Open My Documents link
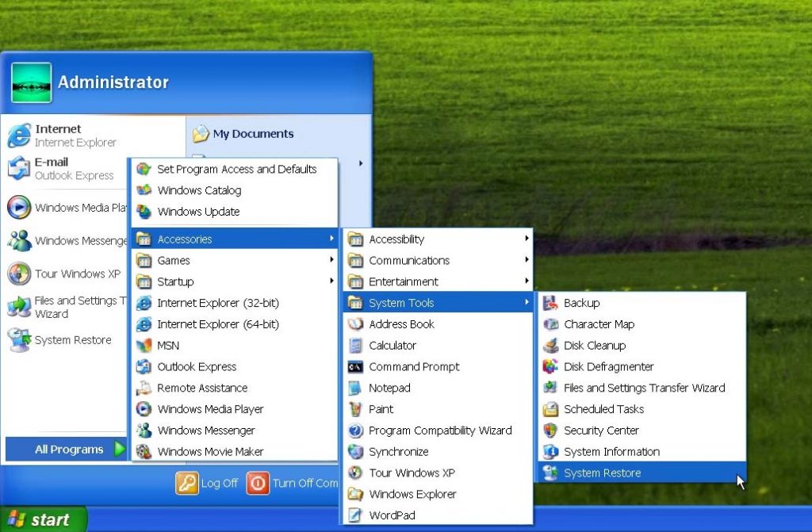This screenshot has height=532, width=812. 243,134
